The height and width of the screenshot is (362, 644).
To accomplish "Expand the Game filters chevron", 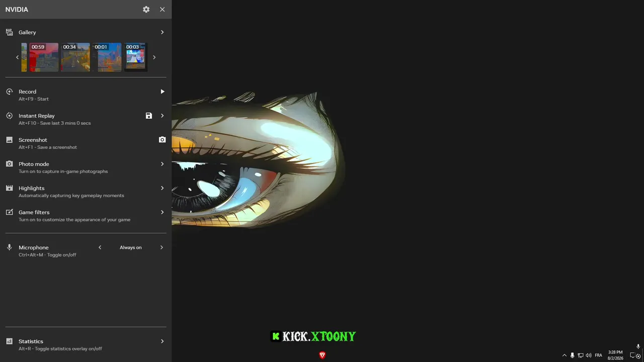I will 162,212.
